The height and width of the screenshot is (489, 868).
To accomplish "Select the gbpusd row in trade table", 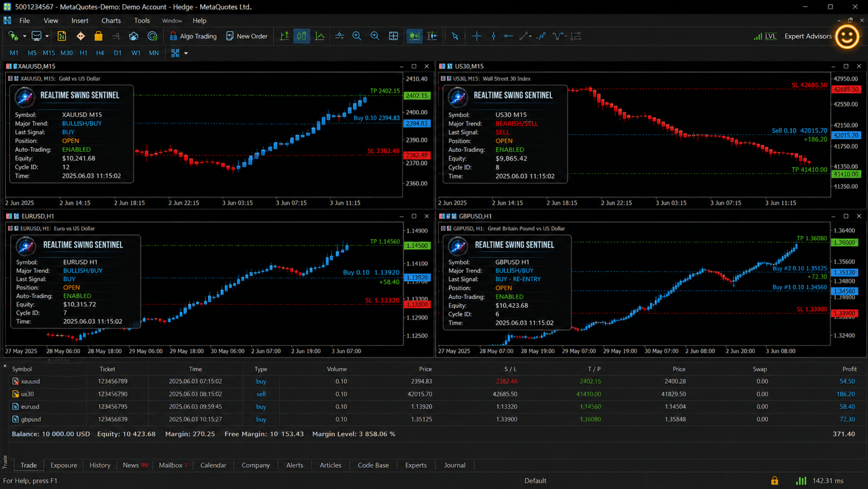I will coord(433,419).
